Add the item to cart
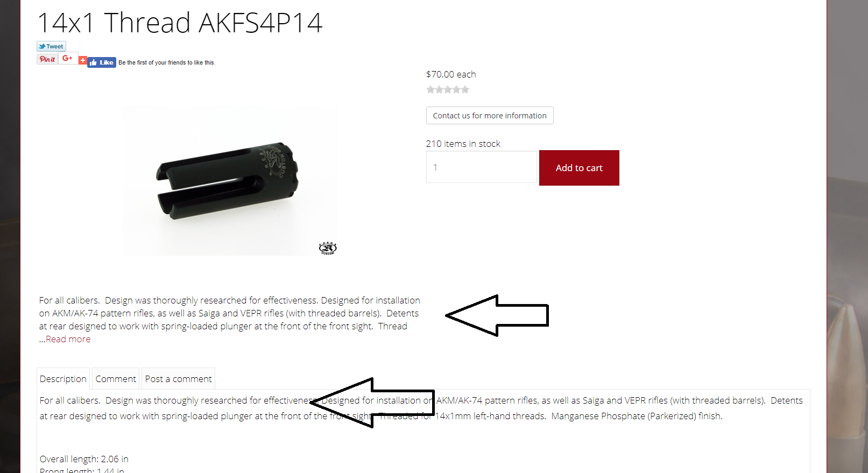The height and width of the screenshot is (473, 868). [579, 168]
